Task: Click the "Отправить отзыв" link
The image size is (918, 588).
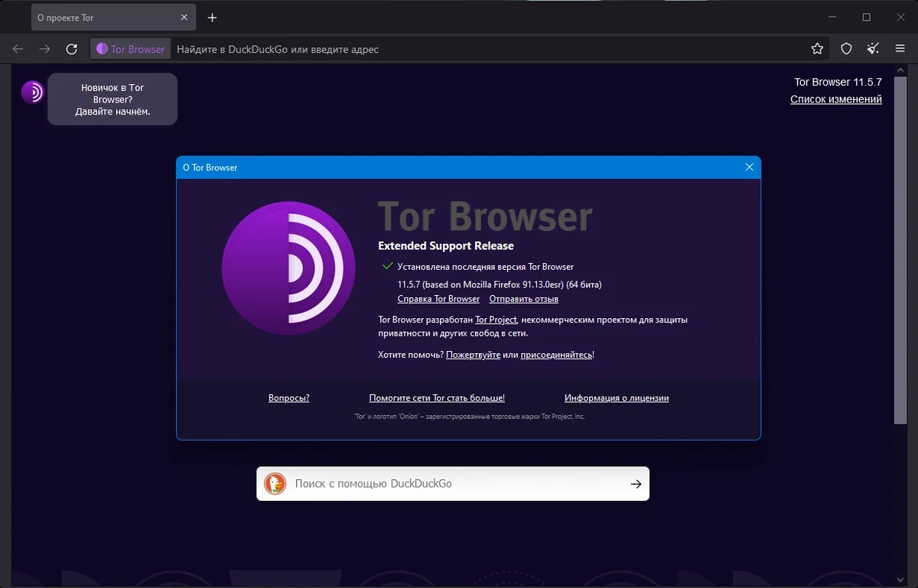Action: tap(524, 299)
